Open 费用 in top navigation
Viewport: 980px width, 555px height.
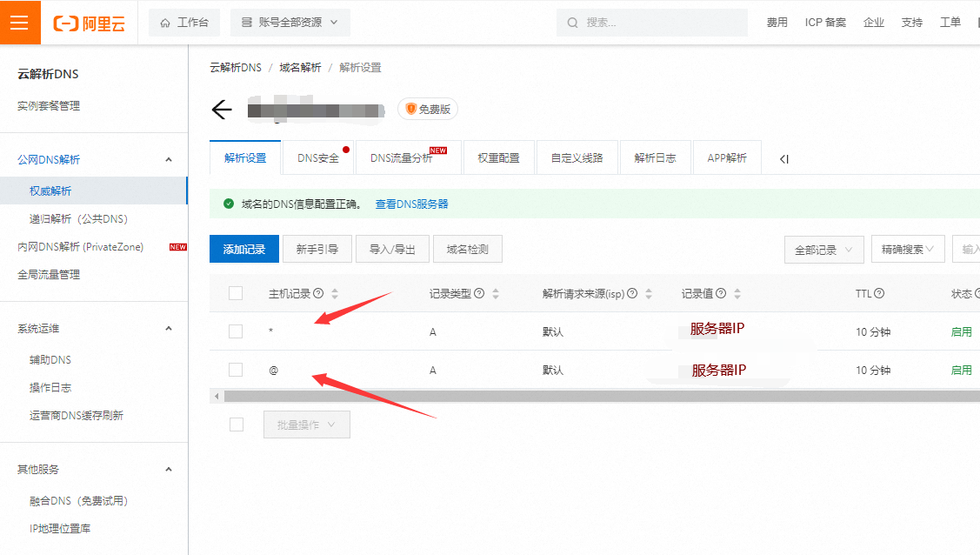click(x=777, y=23)
